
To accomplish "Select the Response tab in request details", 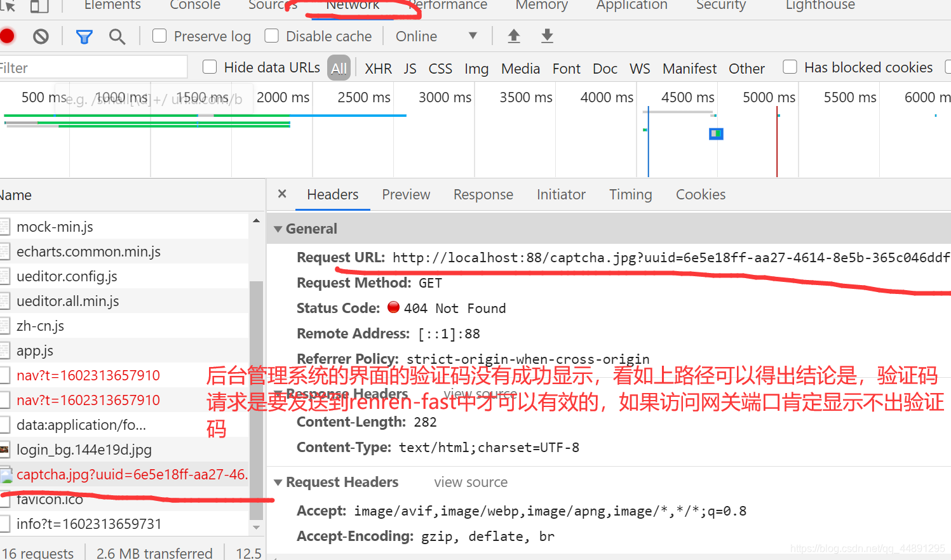I will 483,194.
